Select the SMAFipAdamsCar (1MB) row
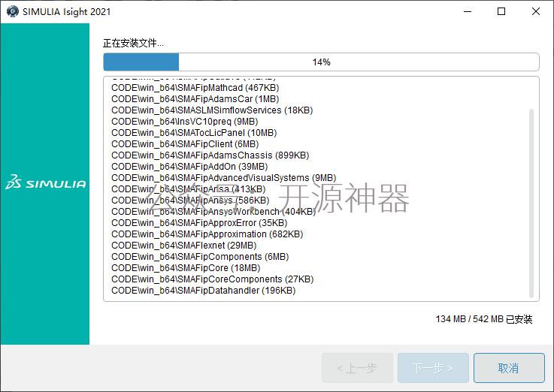The width and height of the screenshot is (554, 392). (x=195, y=99)
